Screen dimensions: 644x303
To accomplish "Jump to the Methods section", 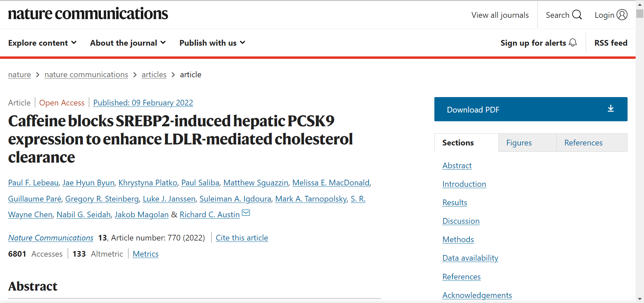I will click(458, 240).
